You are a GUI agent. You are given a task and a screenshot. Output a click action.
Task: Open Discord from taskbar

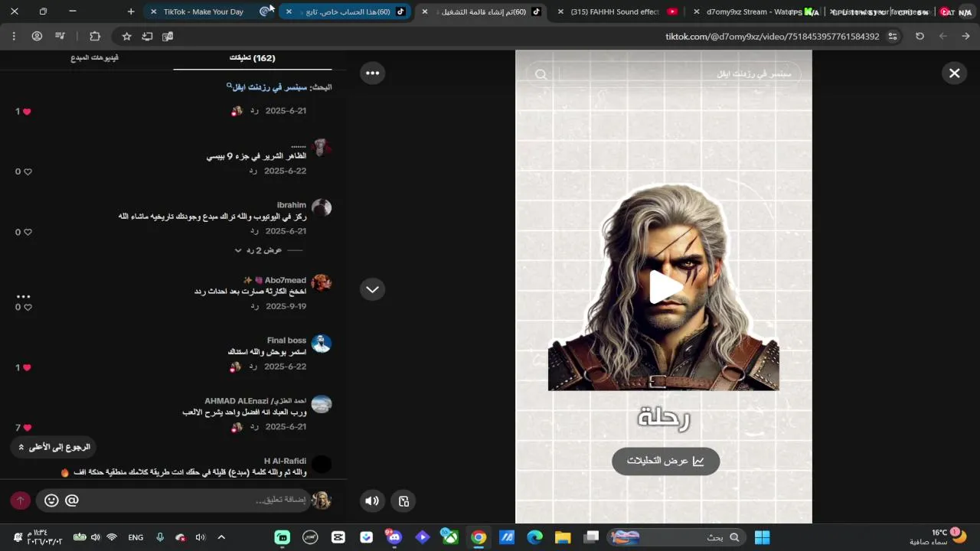(394, 537)
